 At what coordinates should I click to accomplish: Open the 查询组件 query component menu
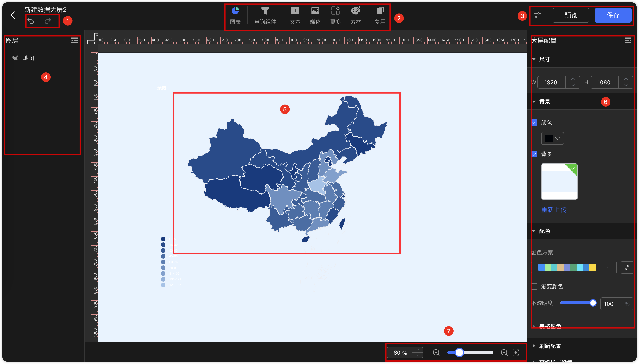tap(265, 15)
